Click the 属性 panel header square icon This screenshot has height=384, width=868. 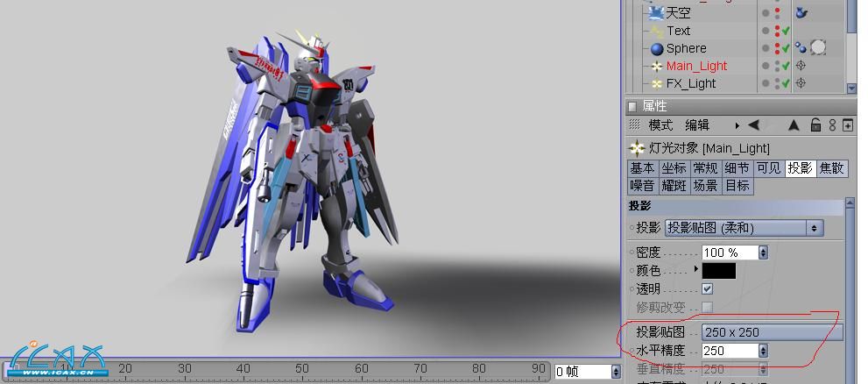pos(632,106)
